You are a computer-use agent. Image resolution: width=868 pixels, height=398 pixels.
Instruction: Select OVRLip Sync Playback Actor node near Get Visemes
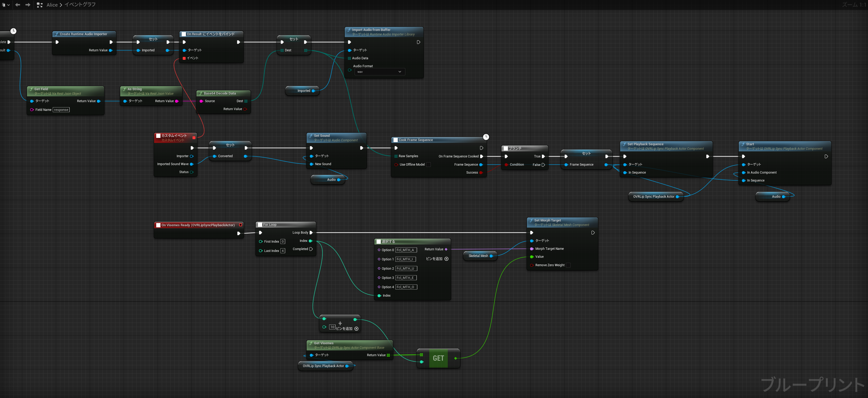click(x=325, y=366)
